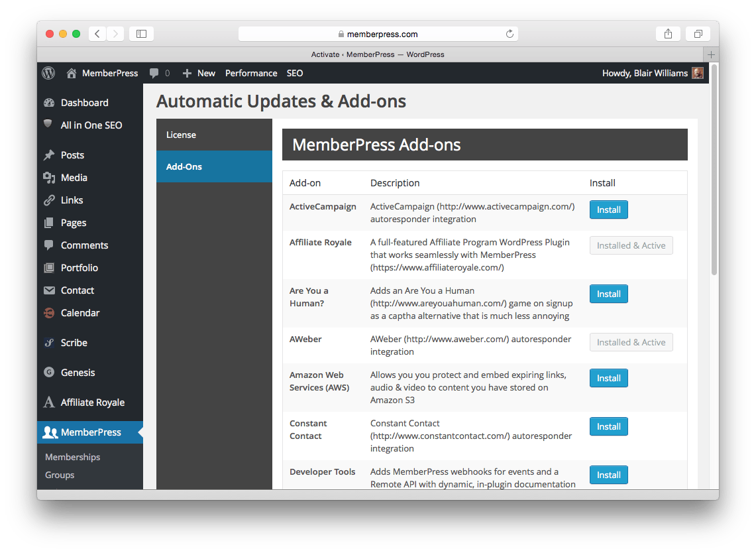Click the All in One SEO shield icon
The width and height of the screenshot is (756, 553).
[48, 123]
